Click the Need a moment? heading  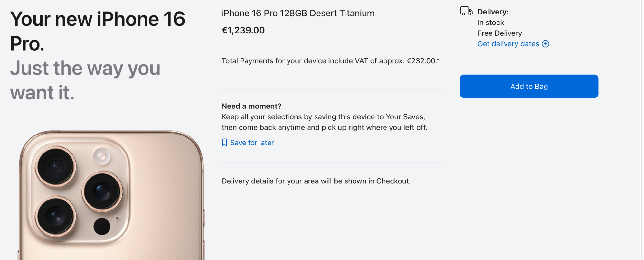pos(251,106)
